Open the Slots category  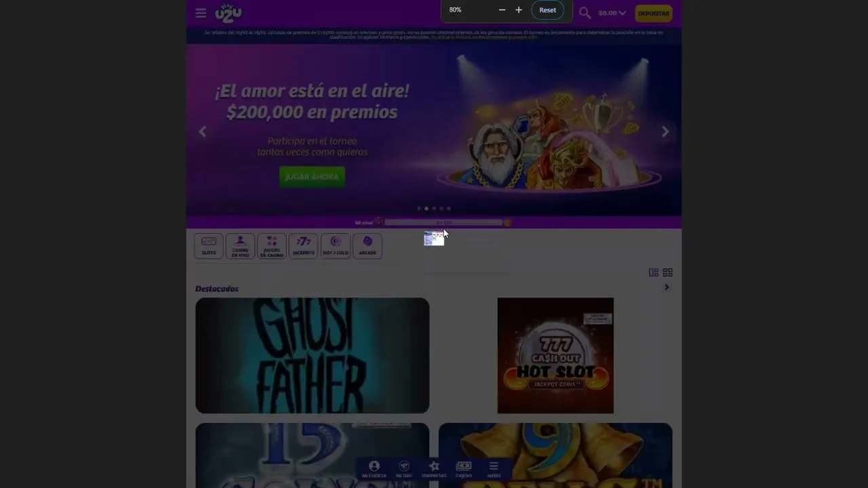point(209,246)
